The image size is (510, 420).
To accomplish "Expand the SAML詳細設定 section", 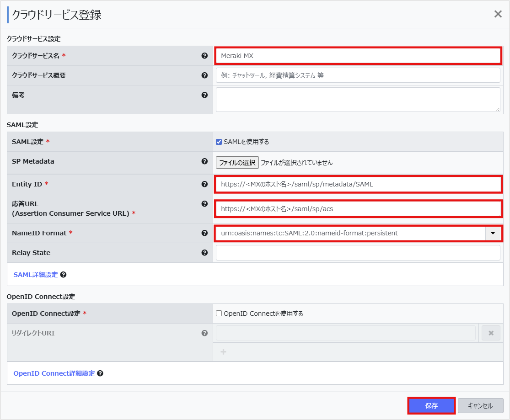I will click(36, 275).
